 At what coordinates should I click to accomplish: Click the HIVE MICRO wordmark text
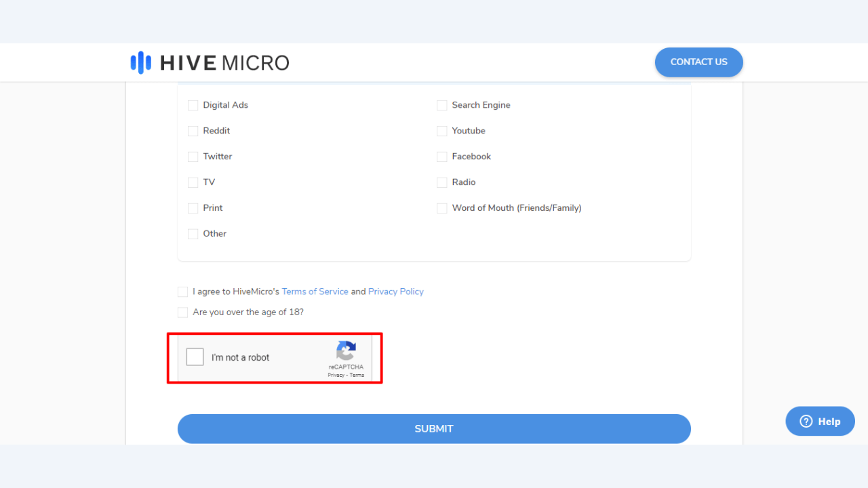point(224,63)
